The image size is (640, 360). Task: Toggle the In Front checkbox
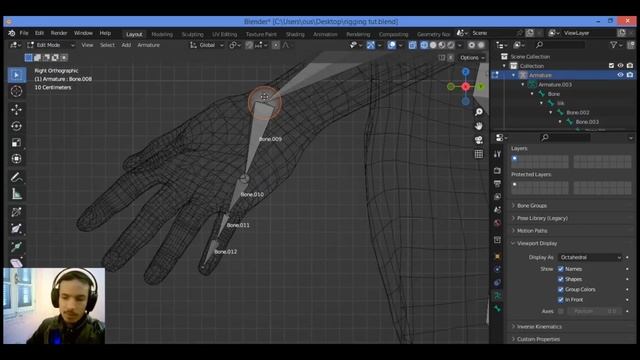click(x=560, y=300)
